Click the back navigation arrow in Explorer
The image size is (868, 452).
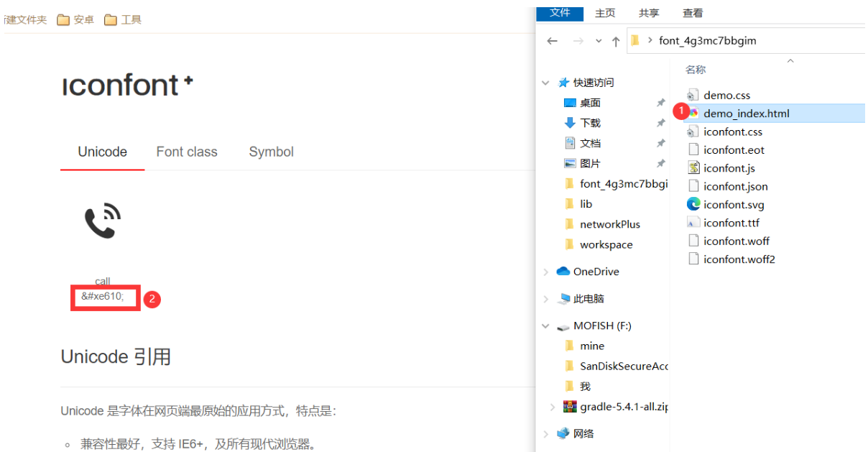[552, 41]
